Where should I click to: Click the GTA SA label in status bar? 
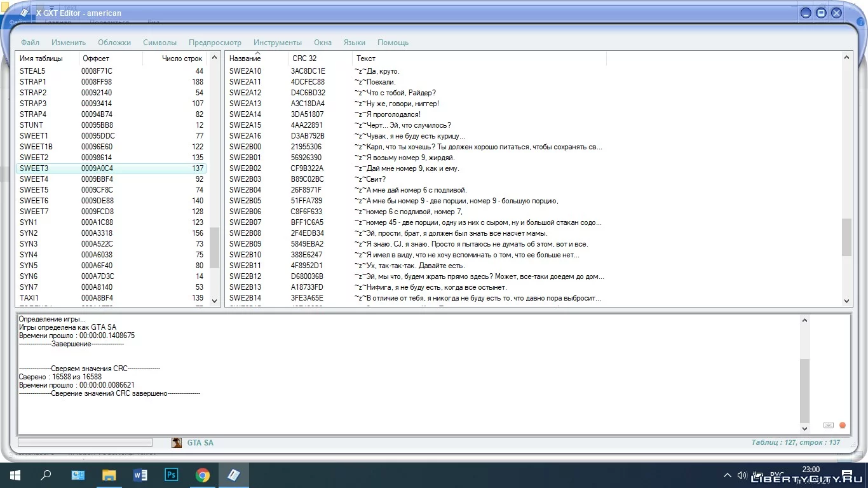click(x=200, y=442)
